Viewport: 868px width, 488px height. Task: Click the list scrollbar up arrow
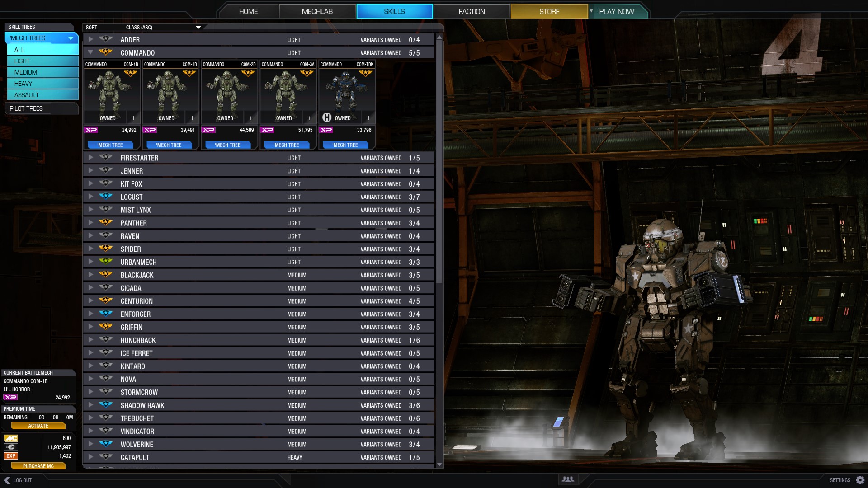tap(439, 38)
